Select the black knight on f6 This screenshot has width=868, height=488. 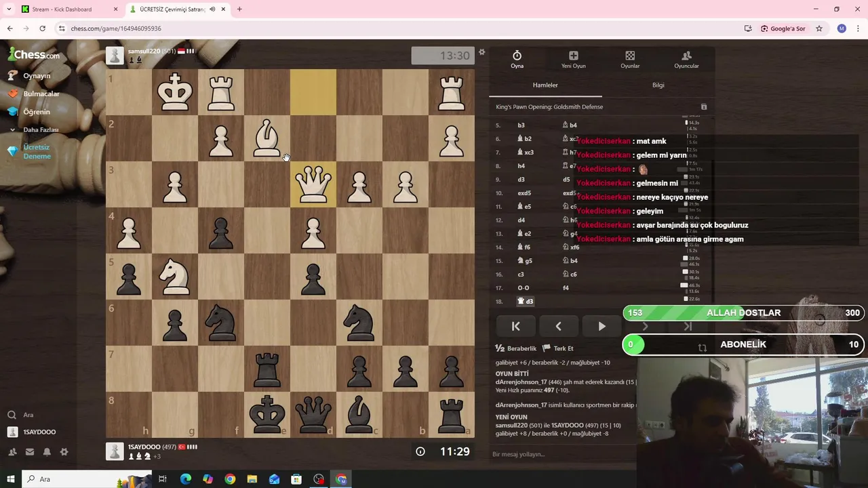pyautogui.click(x=221, y=323)
